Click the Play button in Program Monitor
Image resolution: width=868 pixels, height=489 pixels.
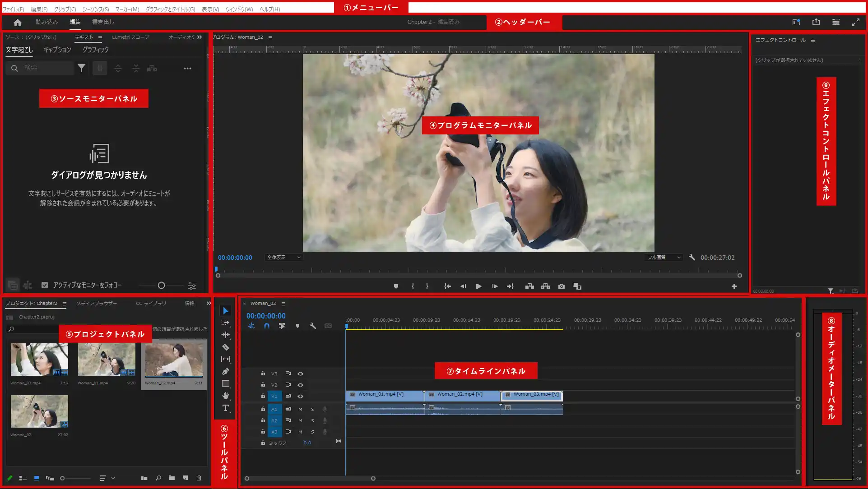point(478,286)
